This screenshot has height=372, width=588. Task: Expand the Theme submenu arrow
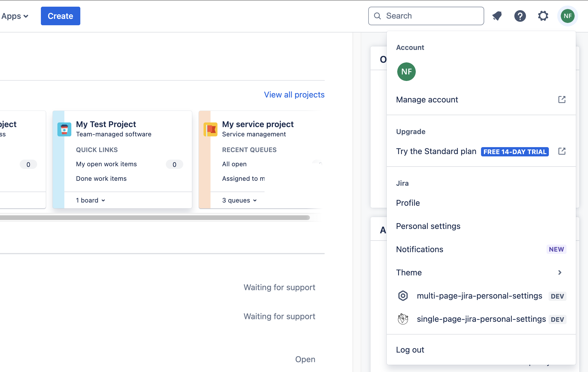click(x=560, y=272)
